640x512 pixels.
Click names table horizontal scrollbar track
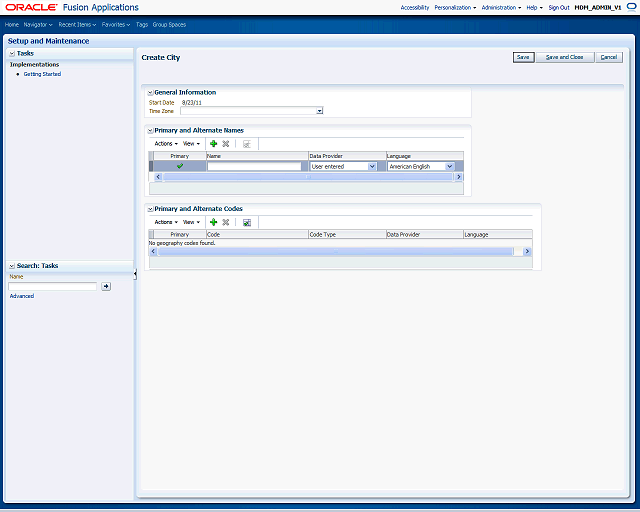(x=307, y=177)
